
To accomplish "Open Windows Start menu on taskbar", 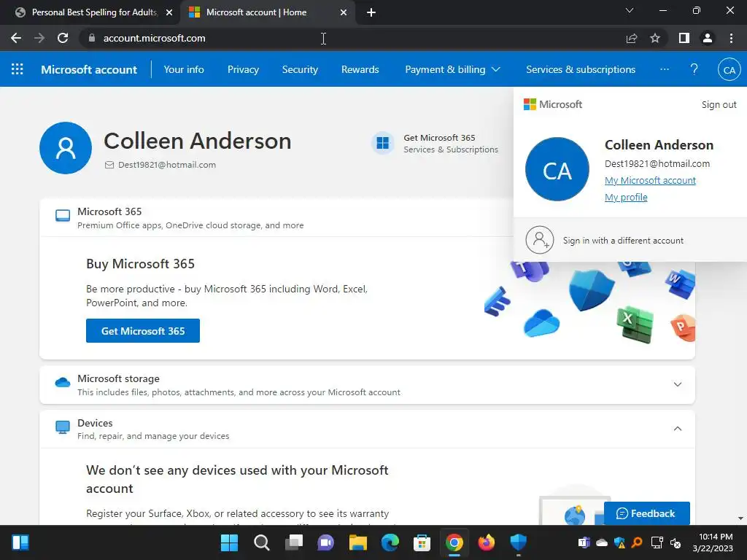I will pos(229,542).
